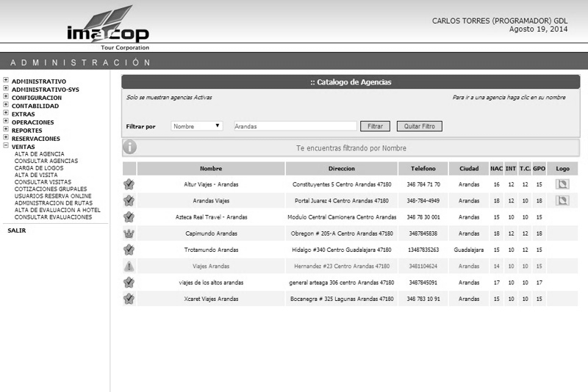Click the crown icon beside Capimundo Arandas
The image size is (588, 392).
point(129,233)
